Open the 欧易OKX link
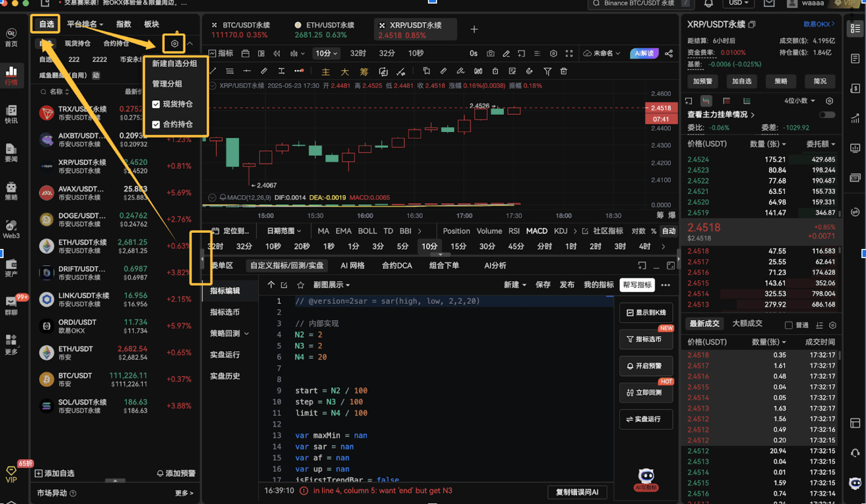The image size is (866, 504). click(x=819, y=24)
